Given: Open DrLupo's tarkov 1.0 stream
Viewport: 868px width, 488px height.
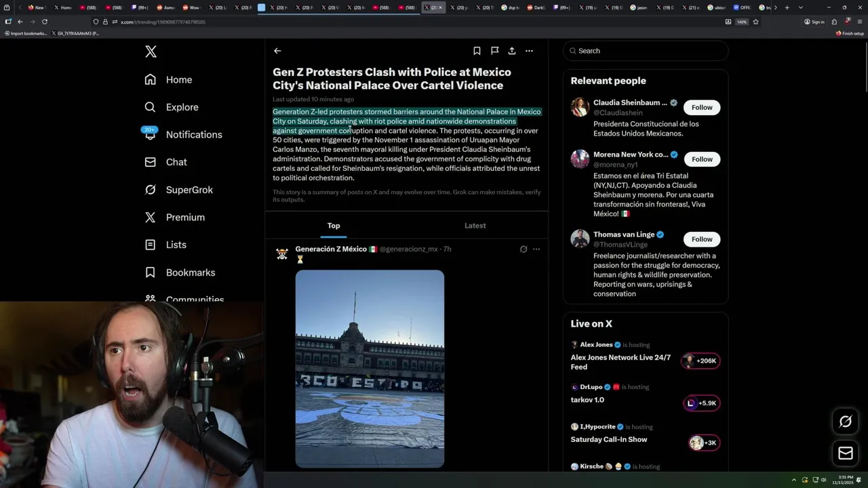Looking at the screenshot, I should coord(587,400).
